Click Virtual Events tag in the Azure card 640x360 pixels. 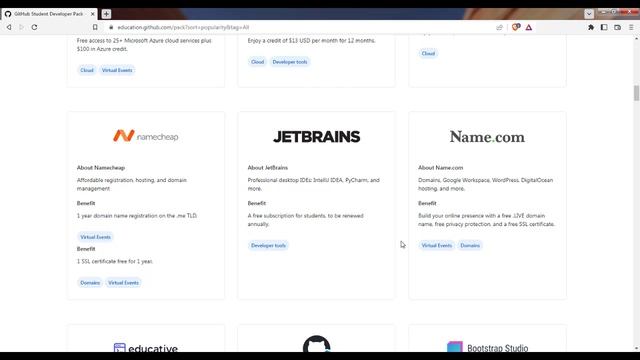117,70
